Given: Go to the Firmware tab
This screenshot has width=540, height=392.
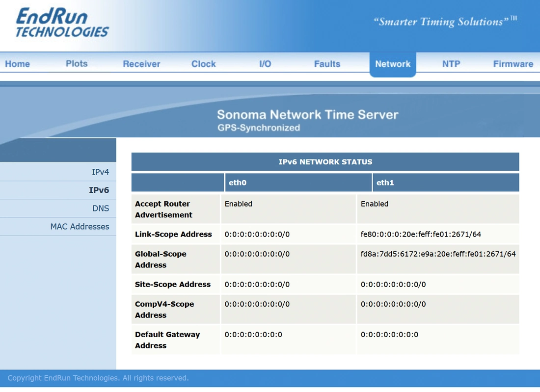Looking at the screenshot, I should click(x=513, y=64).
